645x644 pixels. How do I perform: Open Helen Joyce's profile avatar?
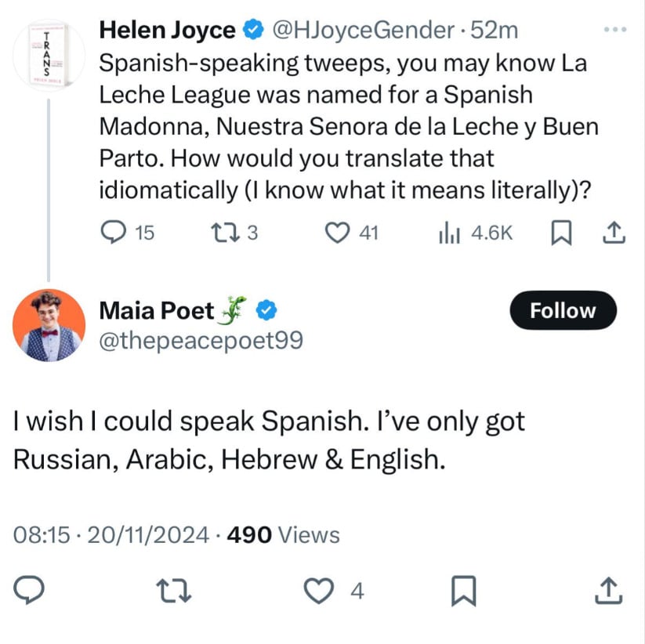pyautogui.click(x=49, y=53)
